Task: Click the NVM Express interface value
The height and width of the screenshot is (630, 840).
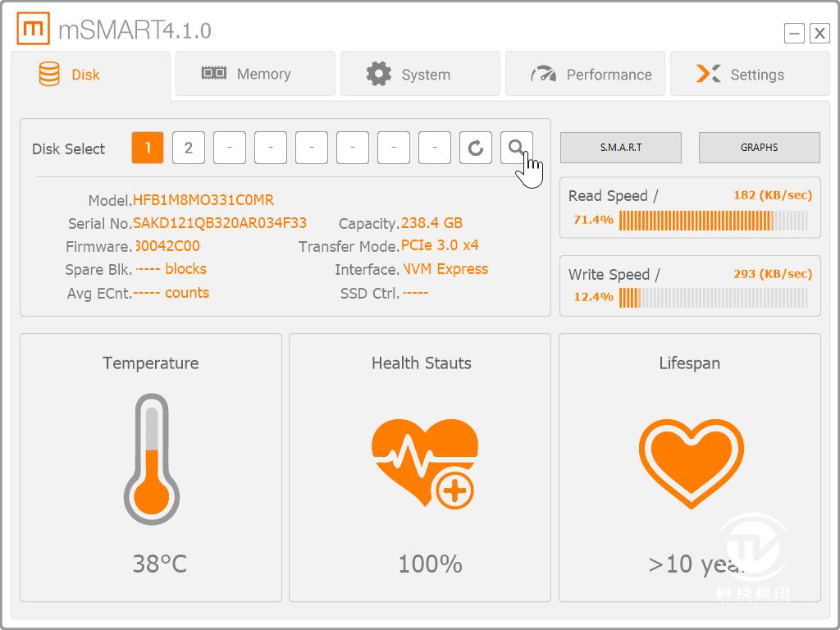Action: pos(445,269)
